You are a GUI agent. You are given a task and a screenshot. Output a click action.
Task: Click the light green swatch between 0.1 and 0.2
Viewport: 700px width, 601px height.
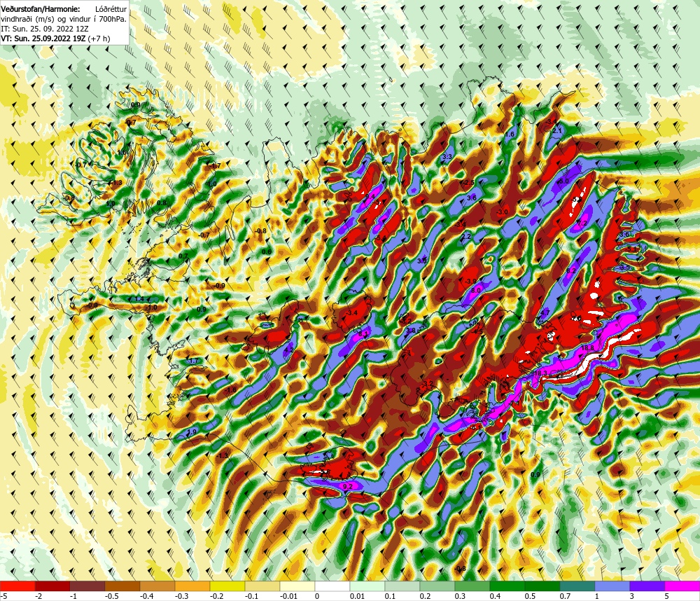click(402, 586)
